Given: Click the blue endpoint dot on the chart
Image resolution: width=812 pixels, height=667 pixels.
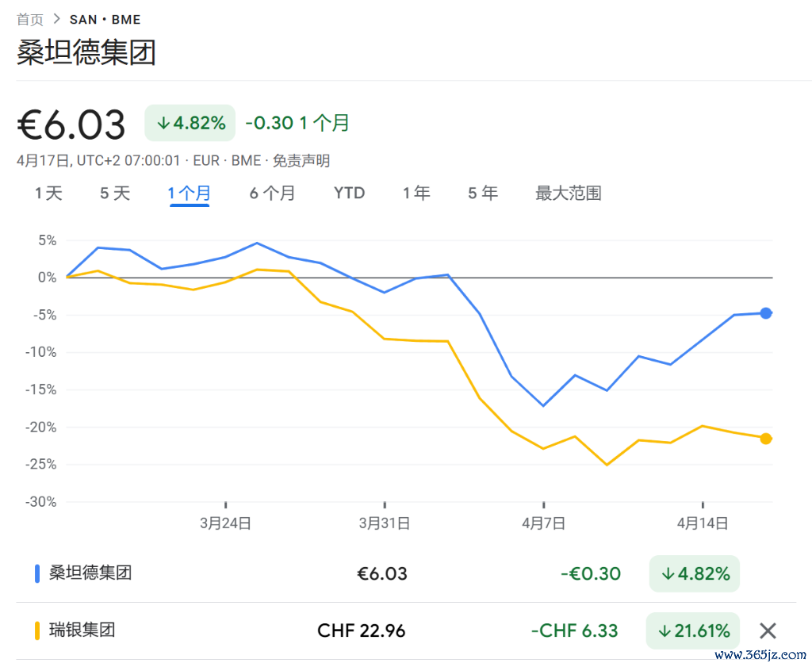Looking at the screenshot, I should 766,312.
